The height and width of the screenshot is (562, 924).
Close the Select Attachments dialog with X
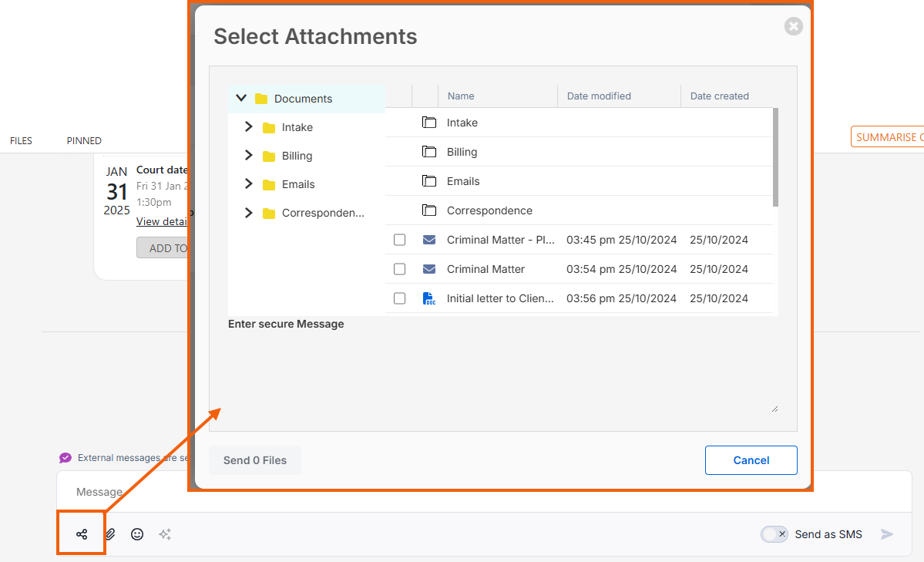pyautogui.click(x=793, y=27)
